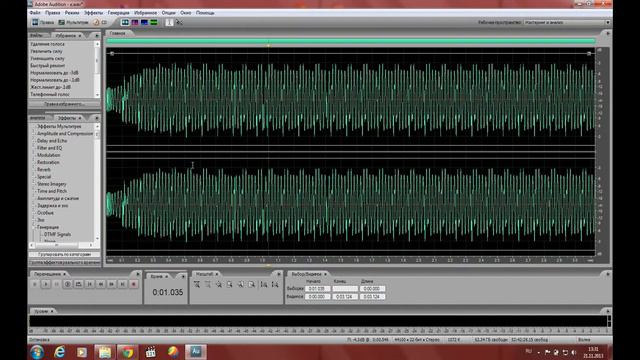Click the left handle of volume envelope line
Image resolution: width=640 pixels, height=360 pixels.
[112, 53]
